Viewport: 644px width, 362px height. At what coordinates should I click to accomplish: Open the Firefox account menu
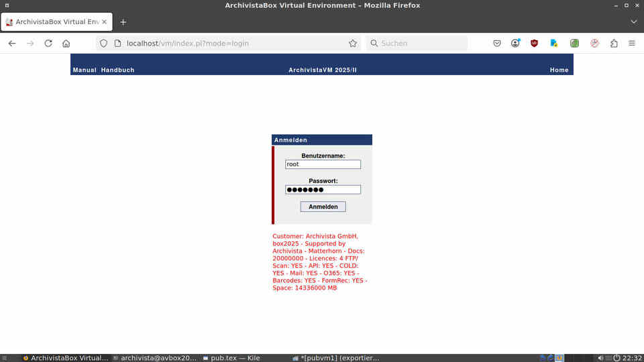coord(515,43)
